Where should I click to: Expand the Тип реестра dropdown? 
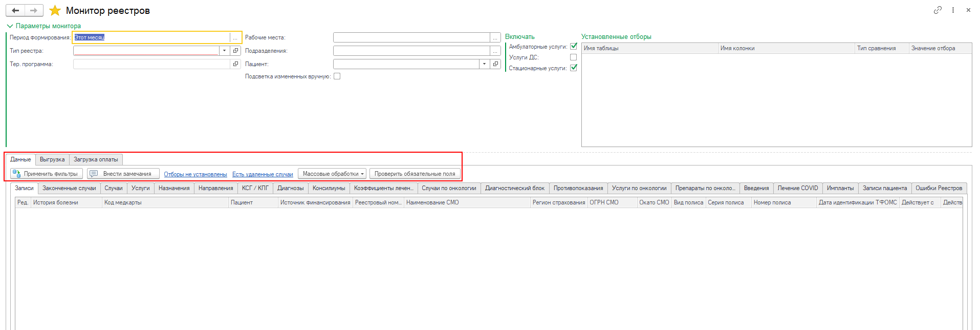click(224, 51)
